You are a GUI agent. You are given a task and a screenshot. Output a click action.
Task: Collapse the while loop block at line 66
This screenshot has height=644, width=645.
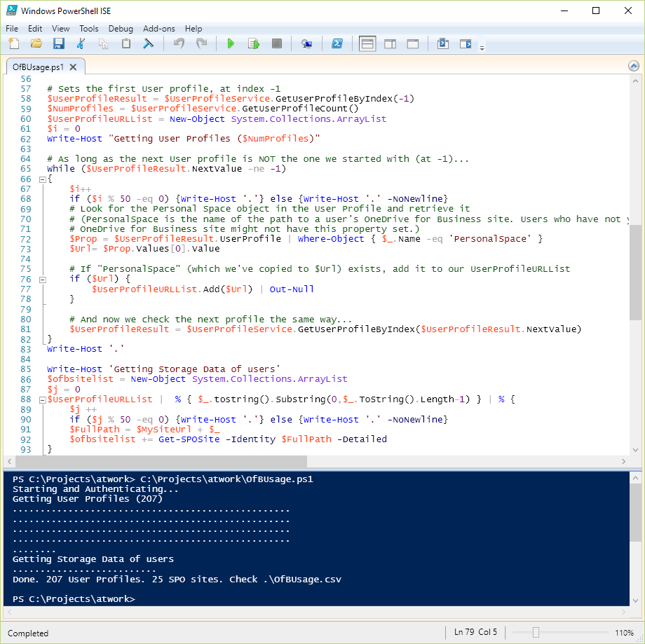(43, 179)
